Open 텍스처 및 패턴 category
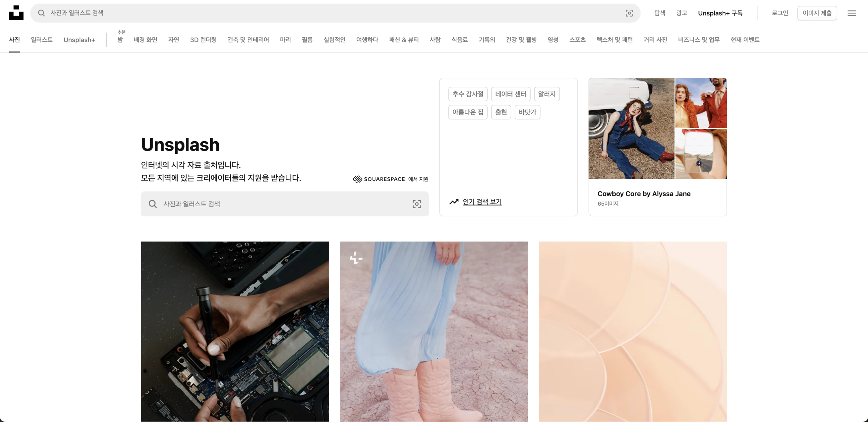This screenshot has width=868, height=422. [615, 40]
